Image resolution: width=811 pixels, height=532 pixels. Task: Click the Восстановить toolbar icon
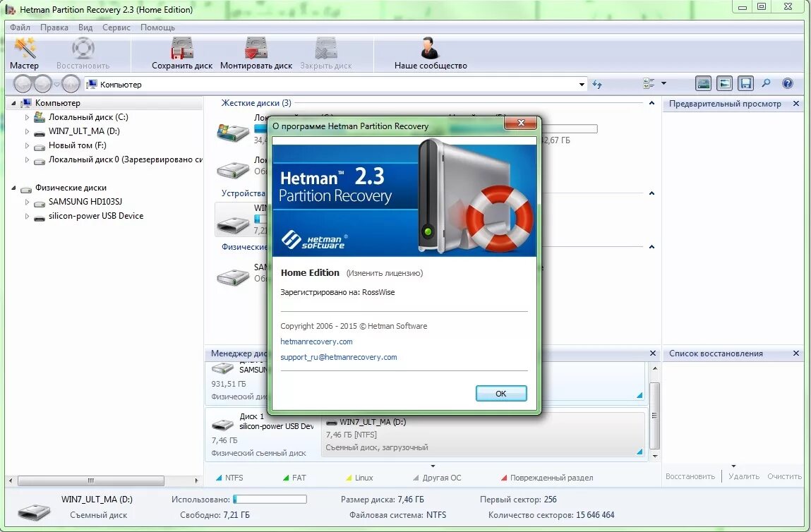click(83, 48)
